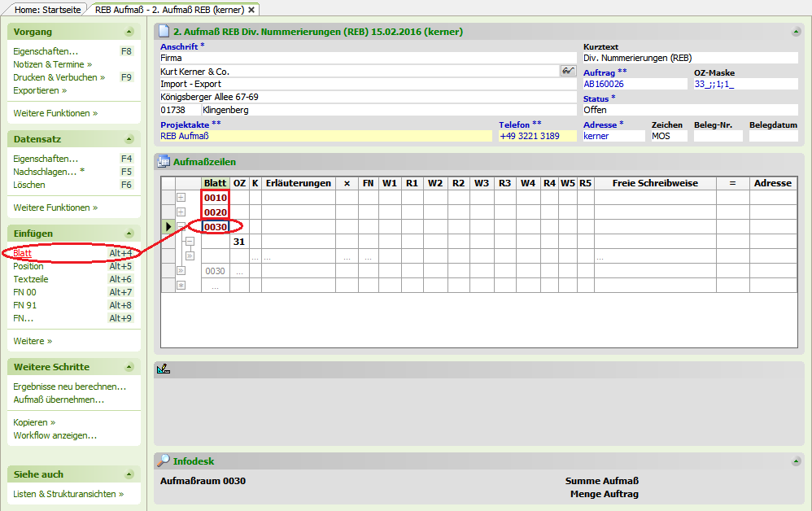Click the Projektakte field showing REB Aufmaß
Image resolution: width=812 pixels, height=511 pixels.
tap(325, 137)
